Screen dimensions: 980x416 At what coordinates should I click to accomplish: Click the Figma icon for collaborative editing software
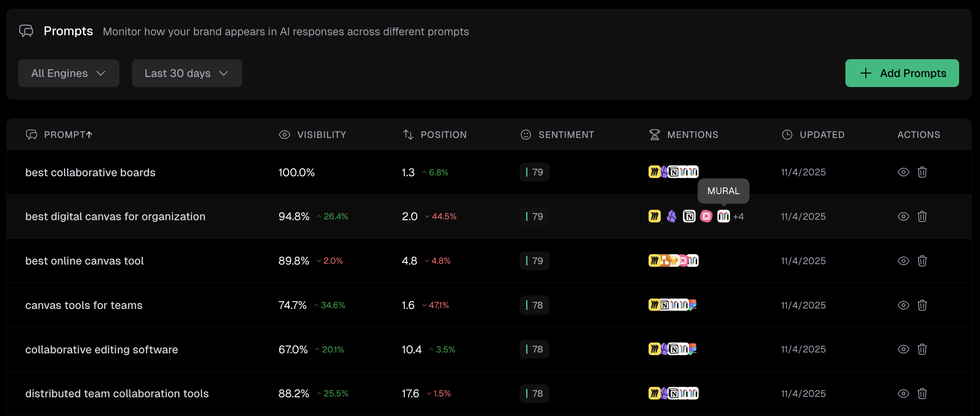click(x=693, y=349)
